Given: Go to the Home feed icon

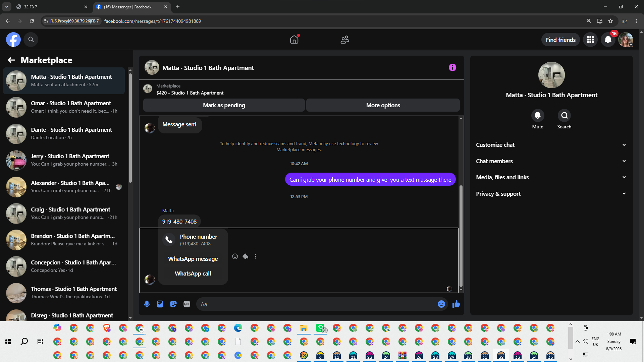Looking at the screenshot, I should click(294, 40).
